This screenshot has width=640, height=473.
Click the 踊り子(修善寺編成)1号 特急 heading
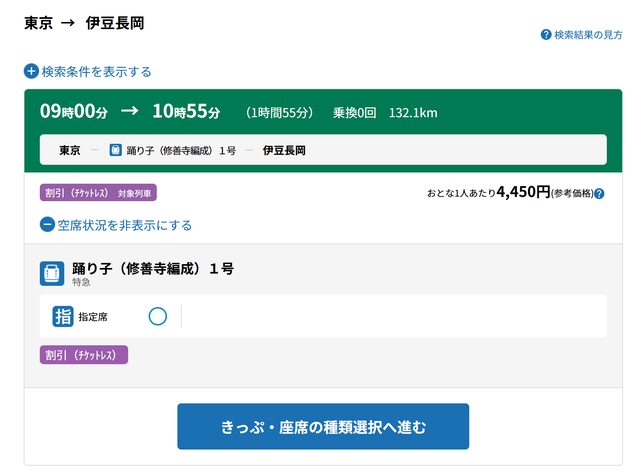tap(152, 269)
